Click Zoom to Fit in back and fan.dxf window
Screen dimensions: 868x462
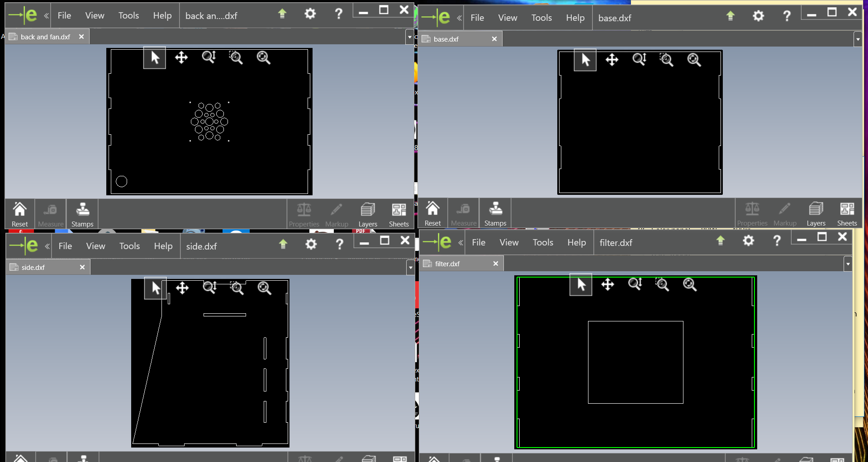click(x=263, y=57)
